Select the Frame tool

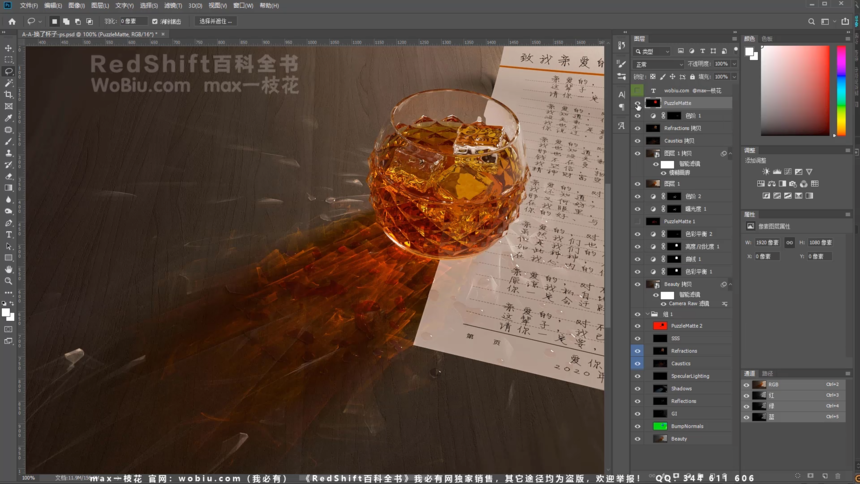[8, 106]
